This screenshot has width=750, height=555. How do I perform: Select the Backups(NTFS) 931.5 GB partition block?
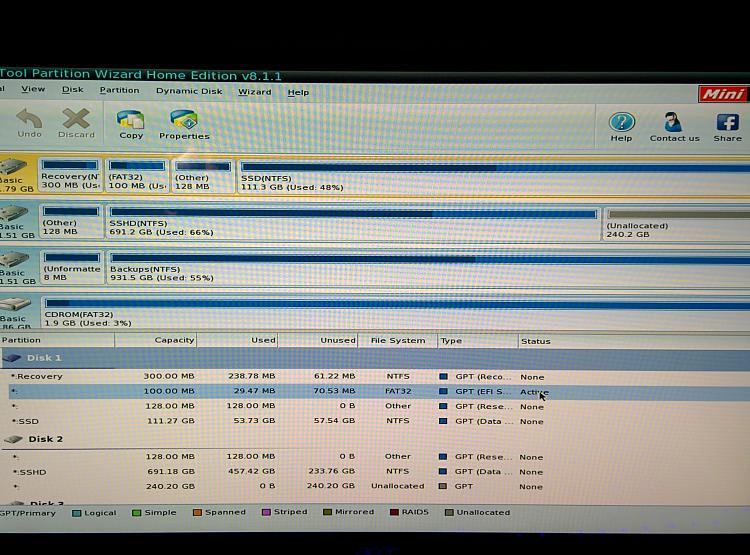click(x=428, y=269)
